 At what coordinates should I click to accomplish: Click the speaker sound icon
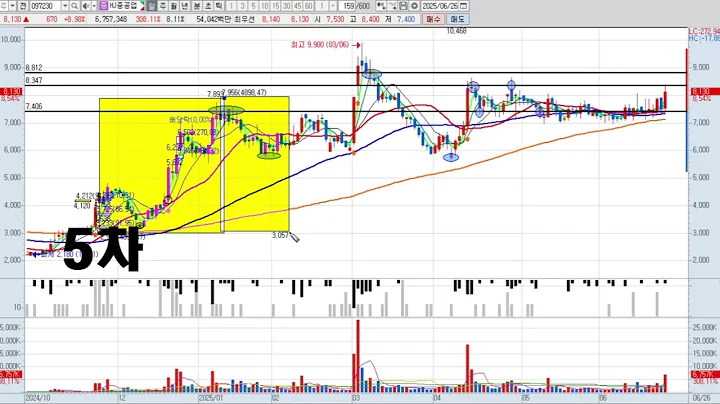click(85, 6)
